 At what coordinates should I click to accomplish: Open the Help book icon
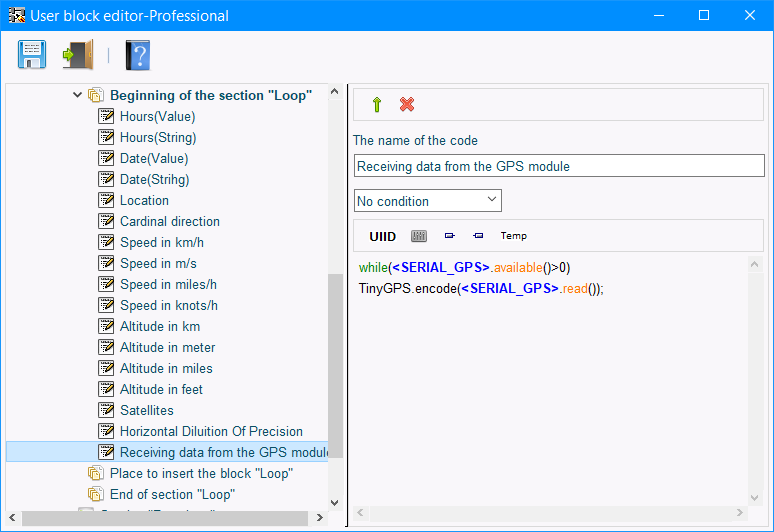coord(138,55)
